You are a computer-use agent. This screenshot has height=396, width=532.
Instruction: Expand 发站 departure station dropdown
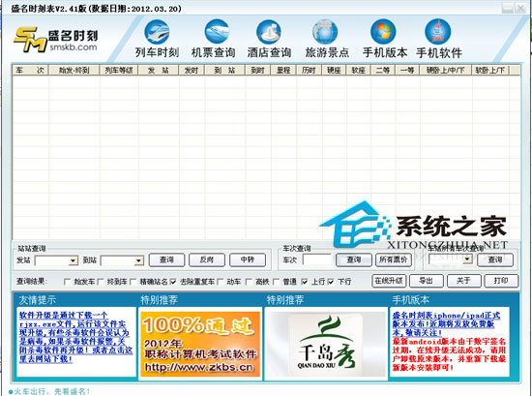[x=74, y=260]
